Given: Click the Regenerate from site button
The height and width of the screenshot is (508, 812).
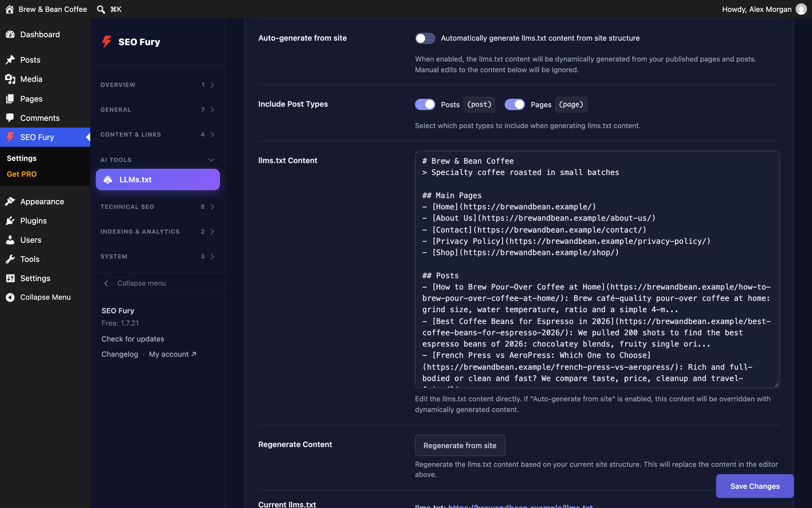Looking at the screenshot, I should tap(460, 445).
